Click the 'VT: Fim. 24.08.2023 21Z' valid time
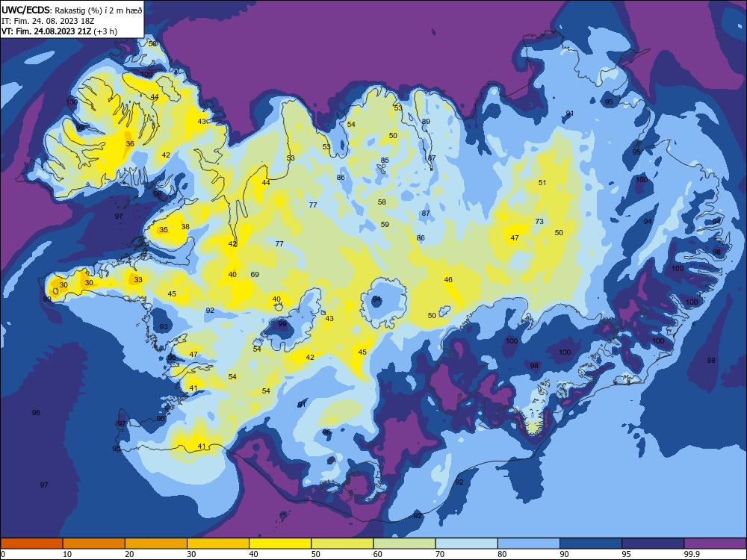This screenshot has height=560, width=747. tap(46, 31)
